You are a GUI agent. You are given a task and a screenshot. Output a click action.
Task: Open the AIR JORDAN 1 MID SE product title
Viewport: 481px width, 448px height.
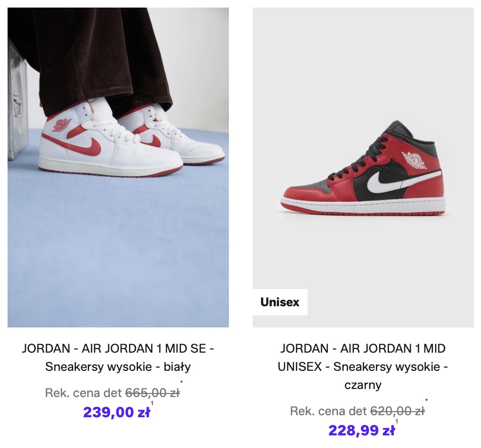coord(118,358)
